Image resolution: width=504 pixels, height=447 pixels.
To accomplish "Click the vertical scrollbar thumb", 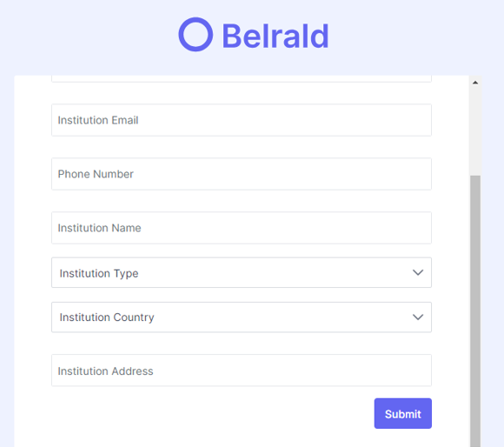I will point(475,311).
